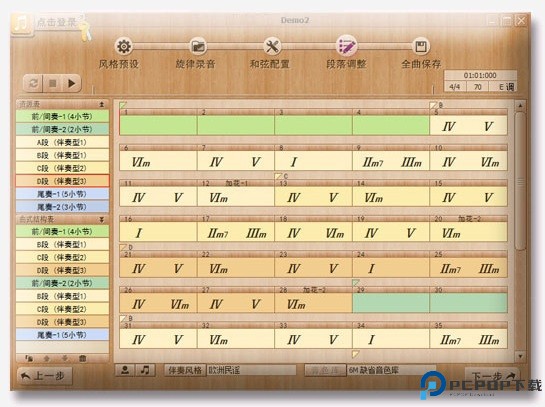Click the 01:01:000 time position display
Image resolution: width=545 pixels, height=407 pixels.
(x=480, y=75)
